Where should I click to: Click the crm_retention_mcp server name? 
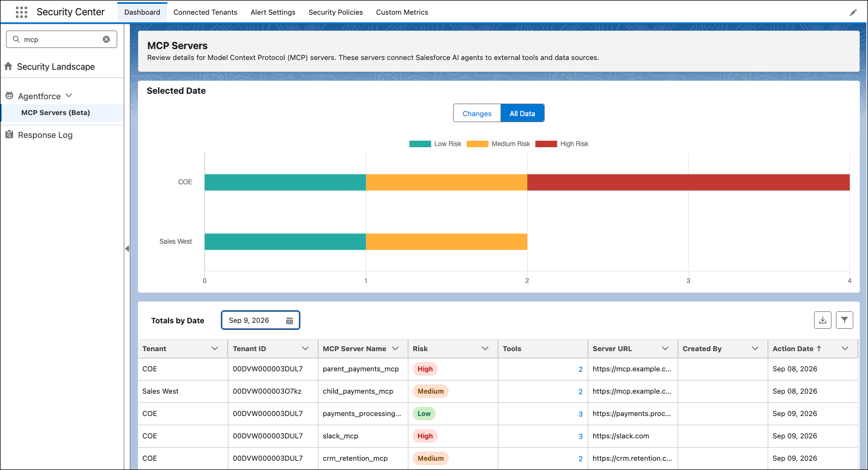(x=355, y=459)
